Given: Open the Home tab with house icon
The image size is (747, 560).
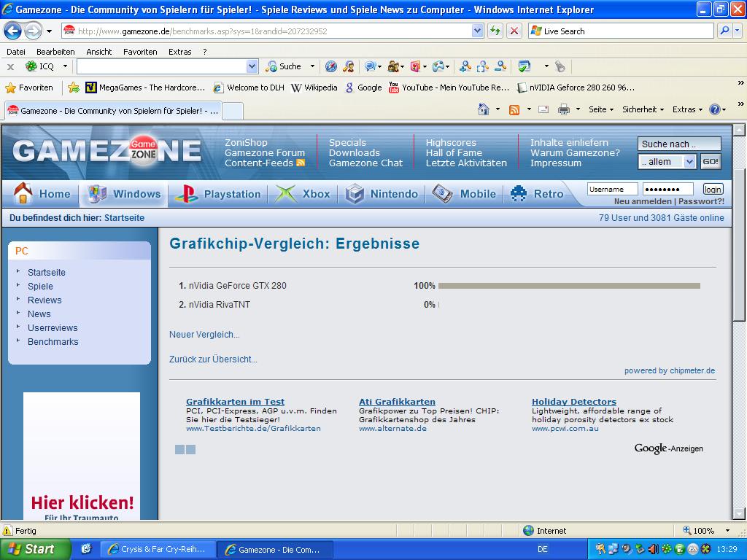Looking at the screenshot, I should click(42, 194).
